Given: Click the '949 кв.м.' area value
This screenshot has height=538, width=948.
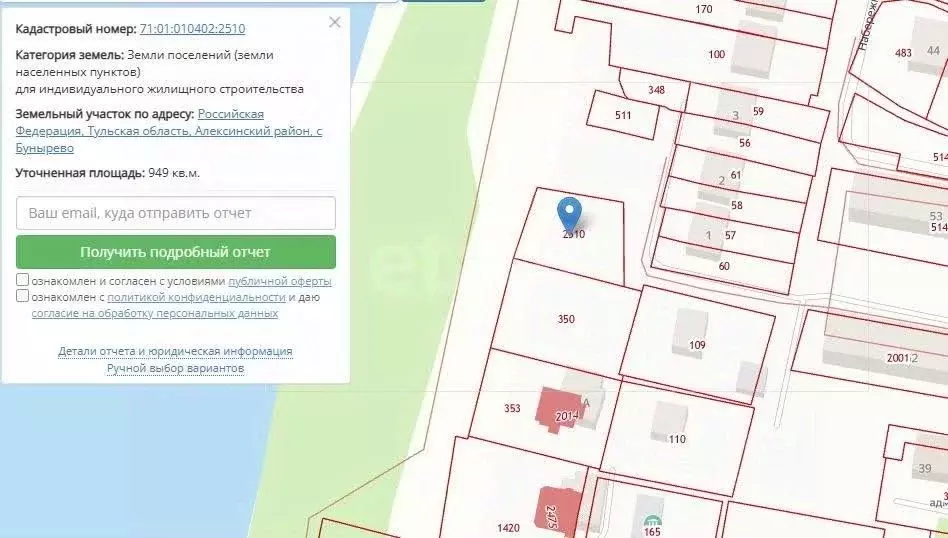Looking at the screenshot, I should pos(174,173).
